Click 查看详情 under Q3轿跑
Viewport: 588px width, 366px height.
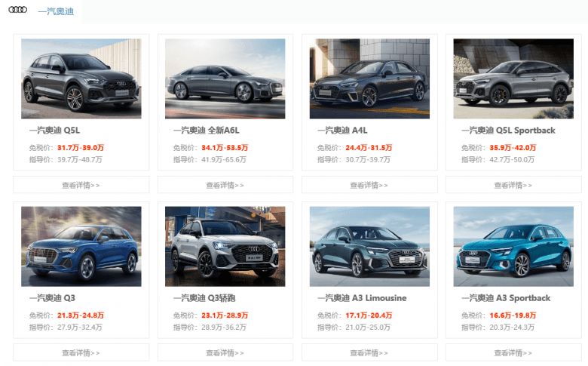[225, 352]
